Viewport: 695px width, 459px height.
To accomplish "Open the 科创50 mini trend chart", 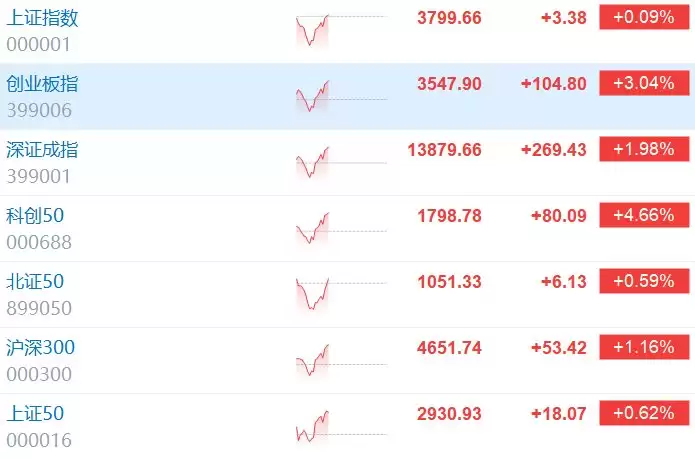I will (x=341, y=228).
